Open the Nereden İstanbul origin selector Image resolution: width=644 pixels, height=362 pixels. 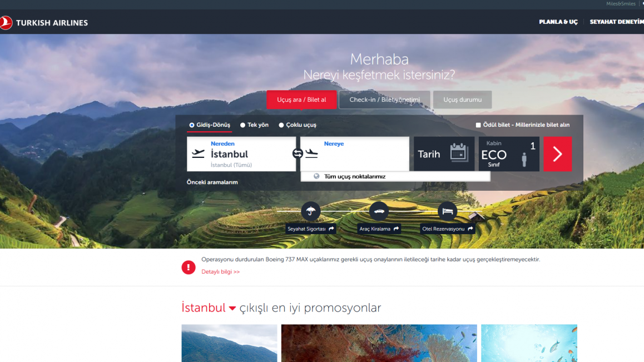pos(241,154)
